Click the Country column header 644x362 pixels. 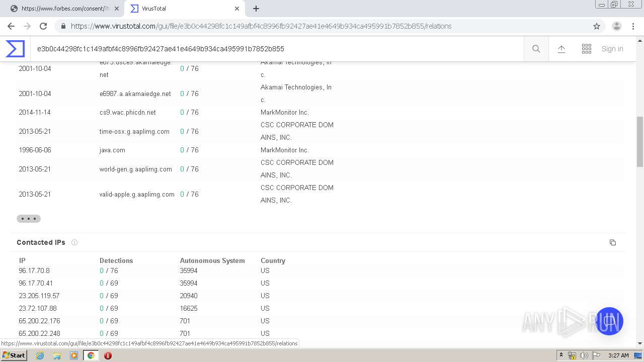pos(273,260)
